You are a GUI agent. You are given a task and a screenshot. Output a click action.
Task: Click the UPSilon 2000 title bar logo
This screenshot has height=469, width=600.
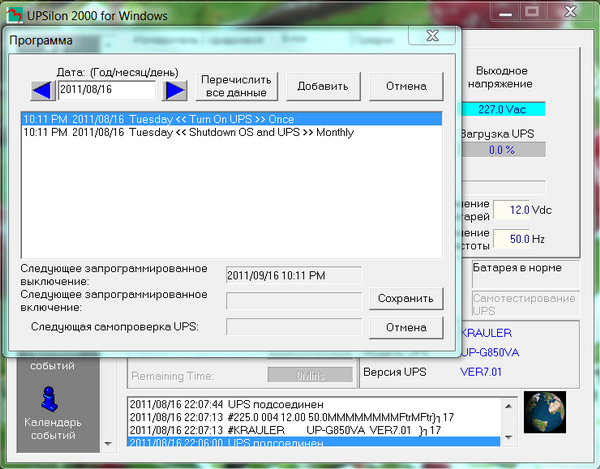(x=15, y=15)
